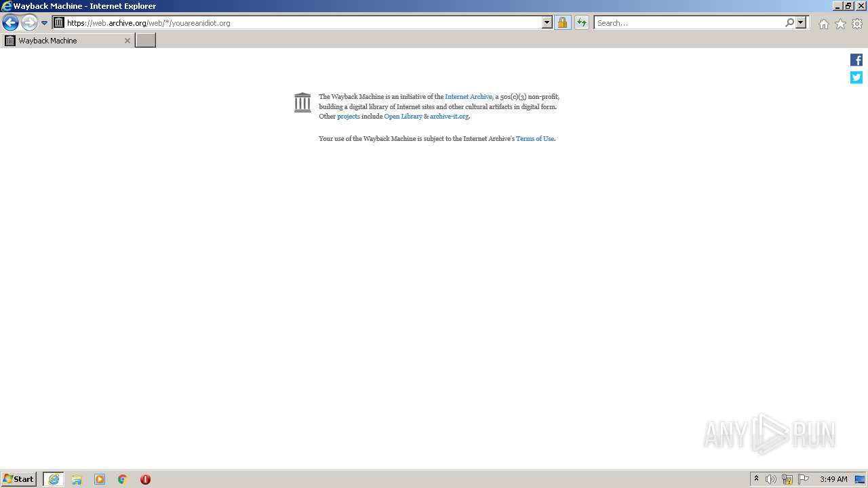Screen dimensions: 868x488
Task: Click the security lock icon
Action: pyautogui.click(x=562, y=22)
